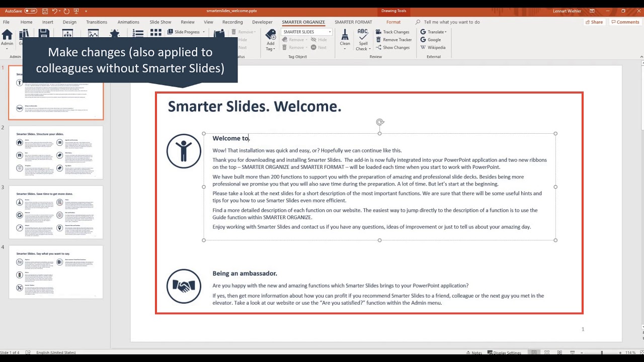Switch to the Home tab

26,22
